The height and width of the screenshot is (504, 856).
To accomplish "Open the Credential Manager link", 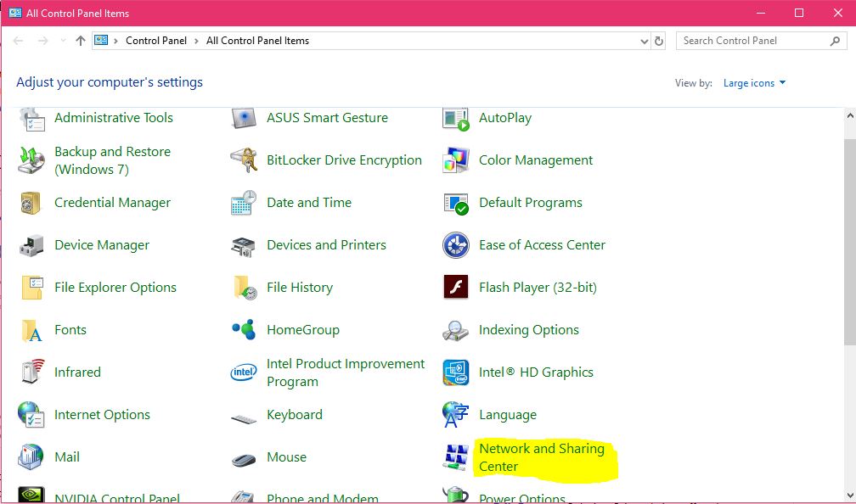I will [x=112, y=203].
